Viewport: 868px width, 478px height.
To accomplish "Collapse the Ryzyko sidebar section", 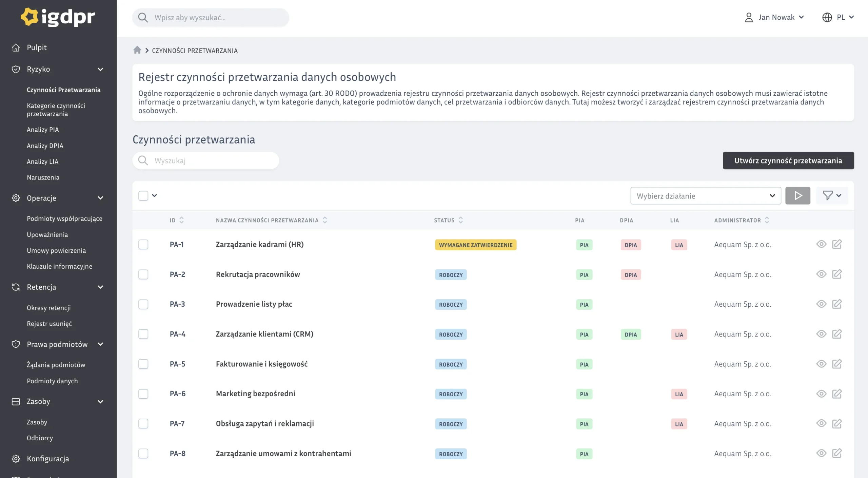I will pyautogui.click(x=100, y=69).
